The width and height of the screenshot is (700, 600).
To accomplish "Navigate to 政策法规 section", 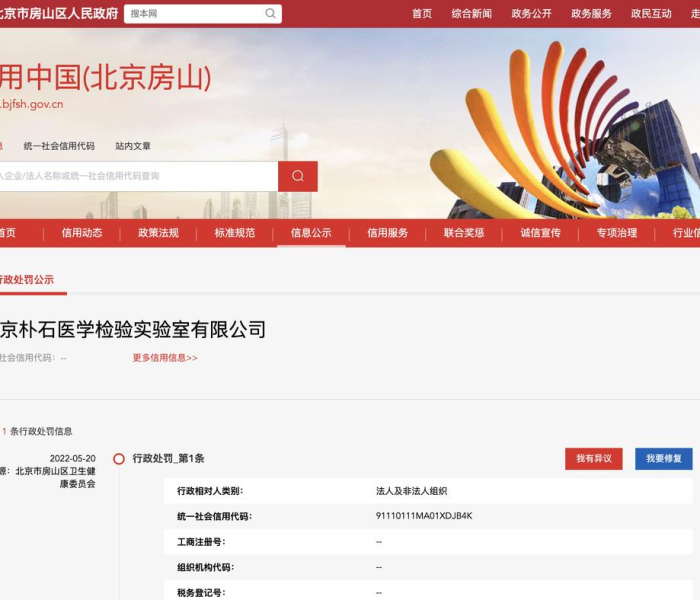I will point(158,233).
